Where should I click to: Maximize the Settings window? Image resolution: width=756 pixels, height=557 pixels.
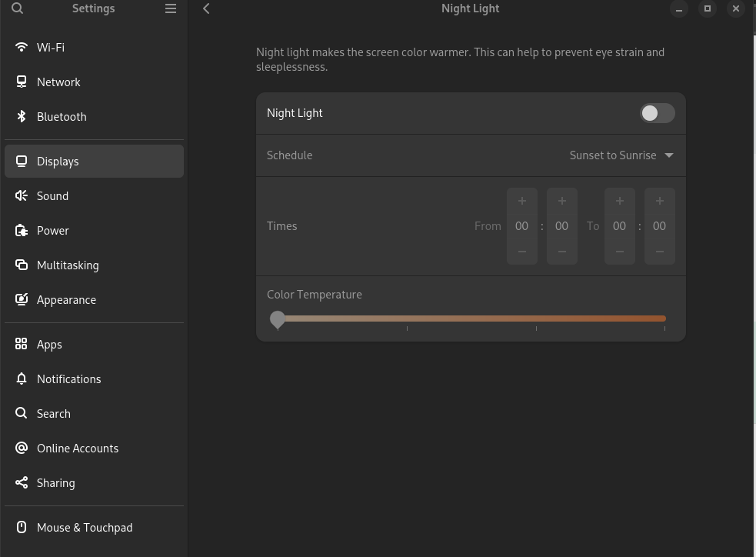click(708, 8)
